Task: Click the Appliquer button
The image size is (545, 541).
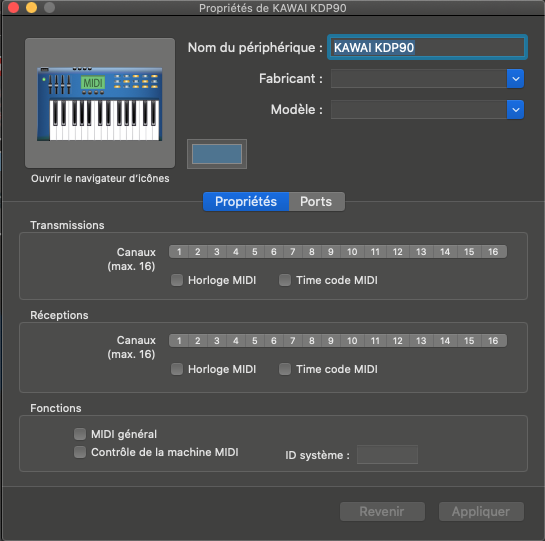Action: click(x=481, y=511)
